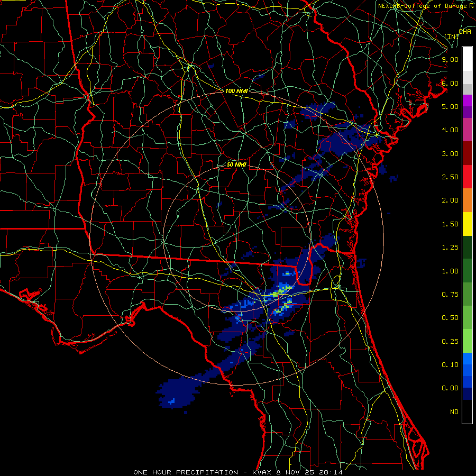This screenshot has width=476, height=476.
Task: Click the 50 NMI range ring label
Action: click(236, 164)
